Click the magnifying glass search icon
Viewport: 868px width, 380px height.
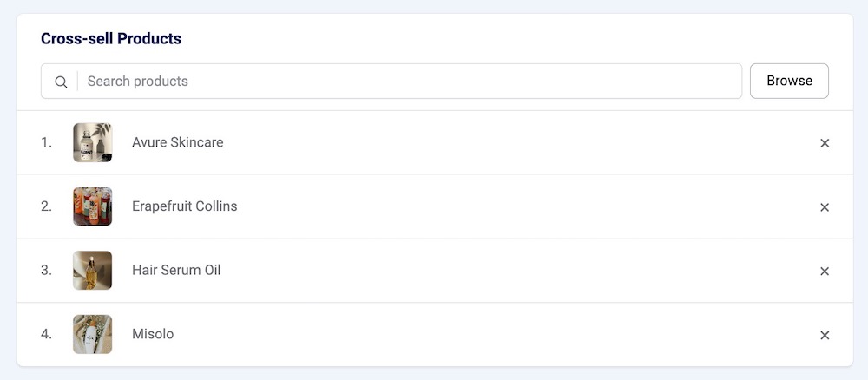pyautogui.click(x=61, y=82)
